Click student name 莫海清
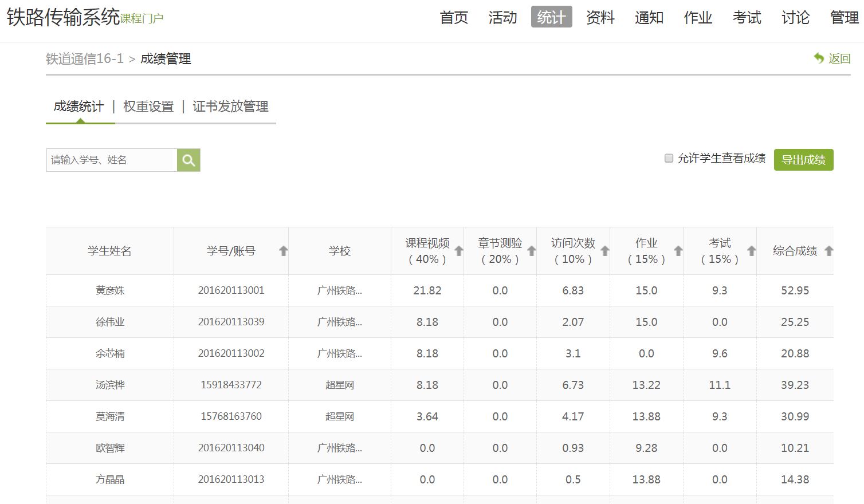Viewport: 864px width, 504px height. click(110, 416)
